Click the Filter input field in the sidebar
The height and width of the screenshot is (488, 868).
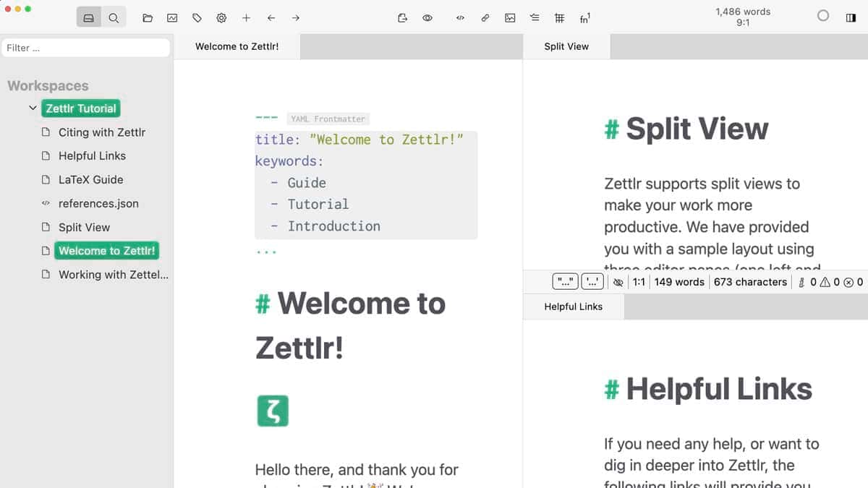85,47
